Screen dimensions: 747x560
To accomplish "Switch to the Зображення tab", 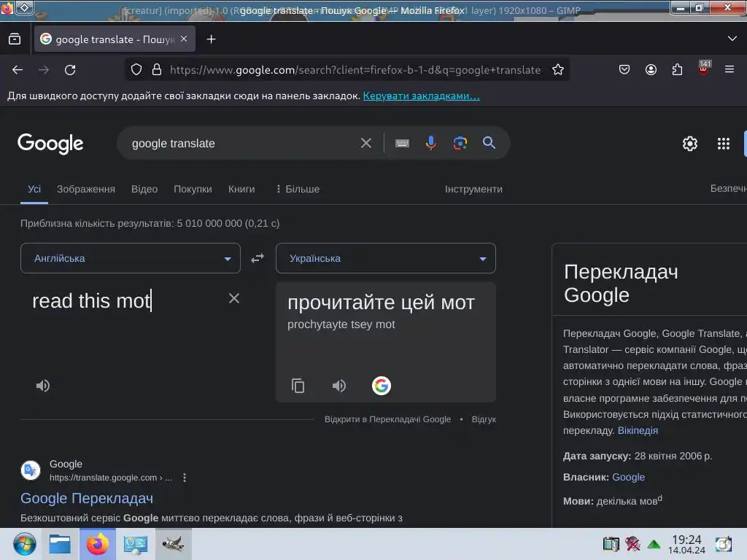I will (86, 189).
